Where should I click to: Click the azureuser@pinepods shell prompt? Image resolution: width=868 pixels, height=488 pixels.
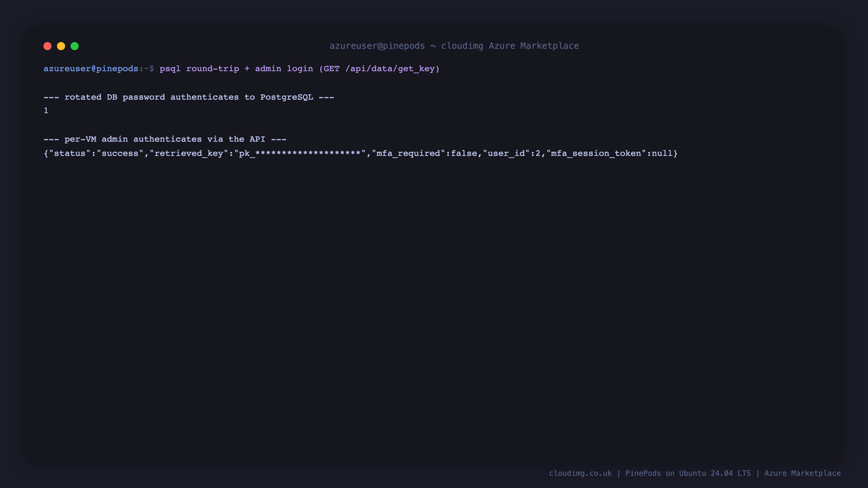[99, 68]
